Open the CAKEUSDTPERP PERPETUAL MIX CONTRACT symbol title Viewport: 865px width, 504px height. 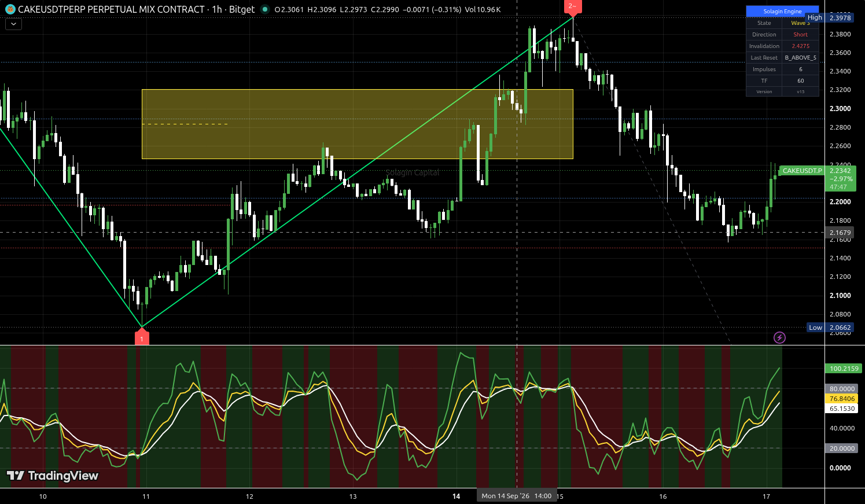(x=111, y=9)
